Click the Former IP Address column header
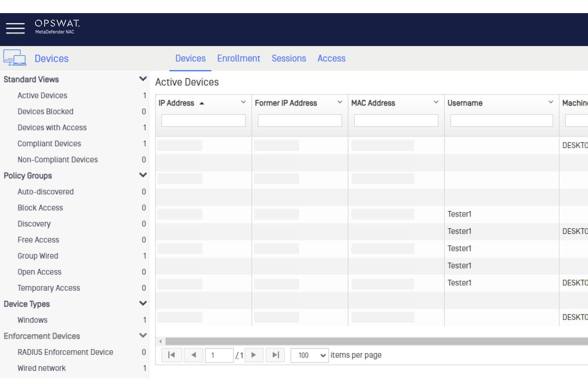Image resolution: width=588 pixels, height=392 pixels. (x=286, y=103)
